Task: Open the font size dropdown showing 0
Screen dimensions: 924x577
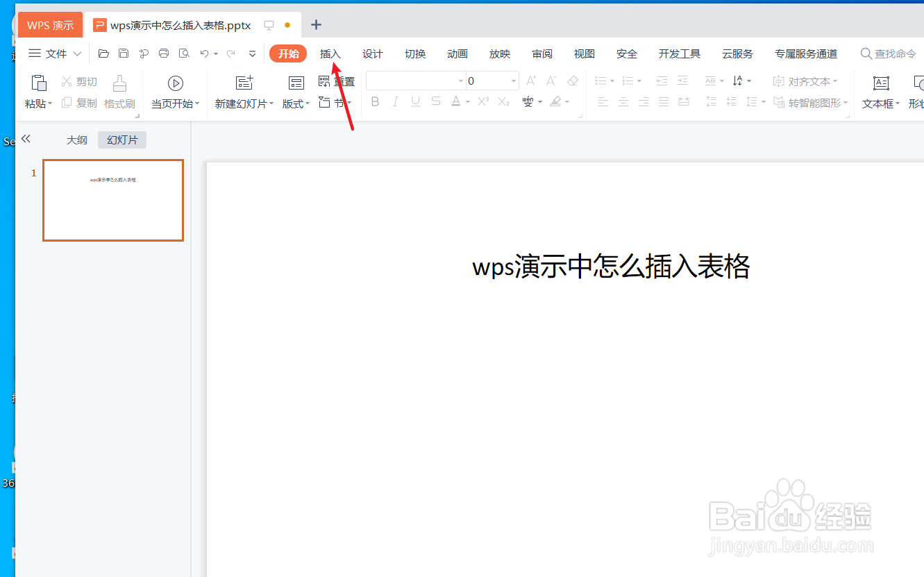Action: [x=514, y=81]
